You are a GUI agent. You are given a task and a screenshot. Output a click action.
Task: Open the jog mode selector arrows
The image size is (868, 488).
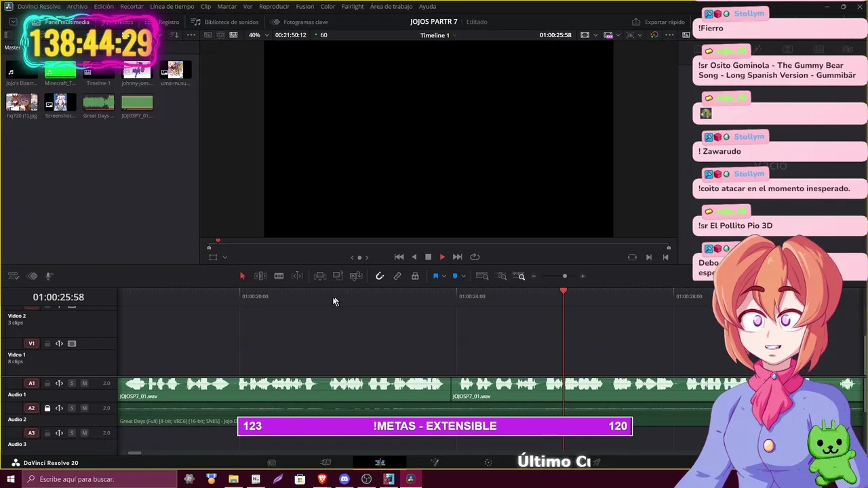pos(359,258)
